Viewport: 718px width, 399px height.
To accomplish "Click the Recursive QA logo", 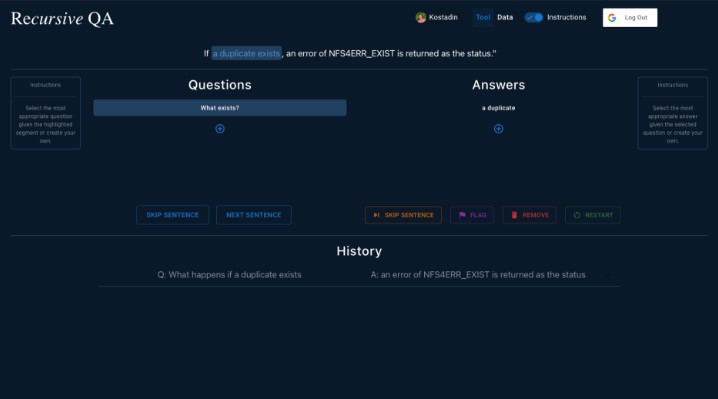I will (62, 18).
